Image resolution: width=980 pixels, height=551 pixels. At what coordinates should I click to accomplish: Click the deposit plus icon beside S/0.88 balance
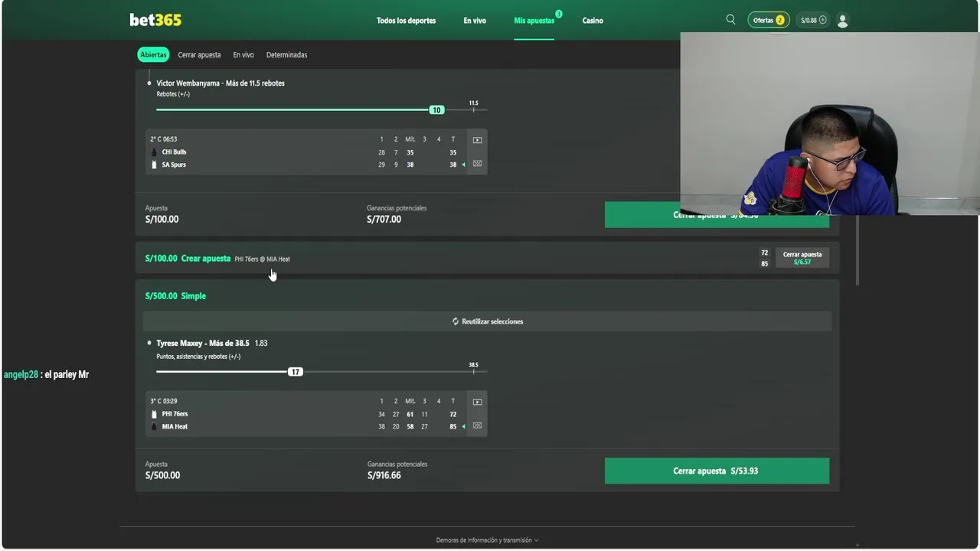(x=823, y=21)
